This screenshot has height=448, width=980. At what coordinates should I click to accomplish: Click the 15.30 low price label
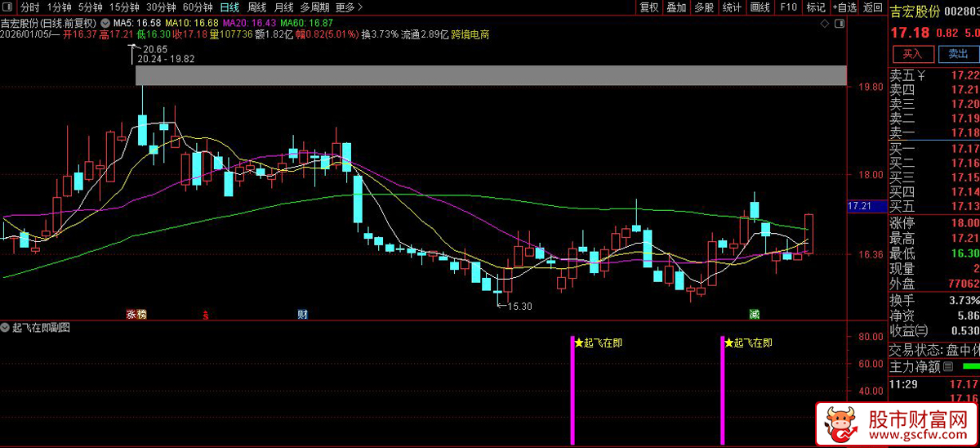519,307
